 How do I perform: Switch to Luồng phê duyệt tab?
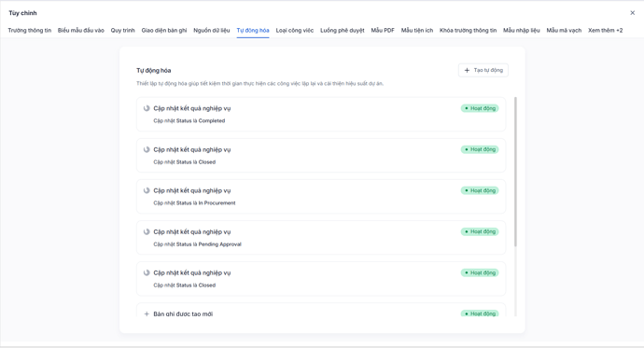pos(343,31)
